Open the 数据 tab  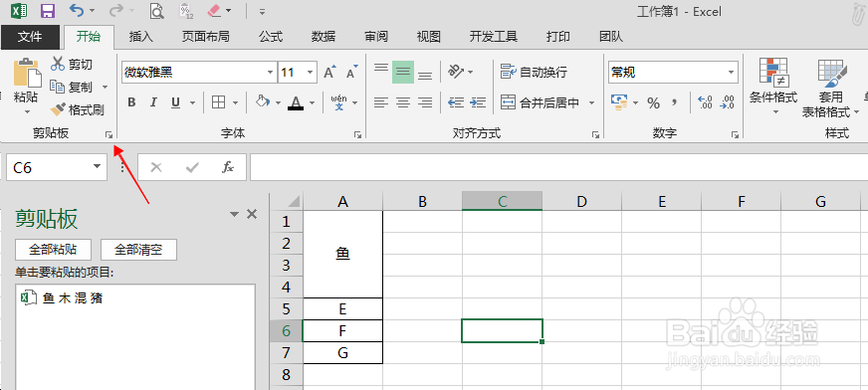(324, 37)
